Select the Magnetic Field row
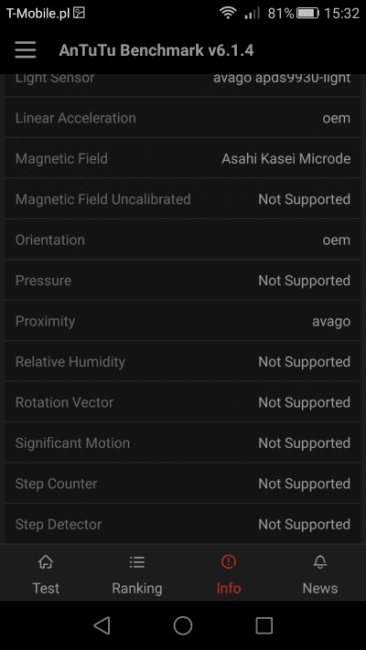 pyautogui.click(x=183, y=159)
